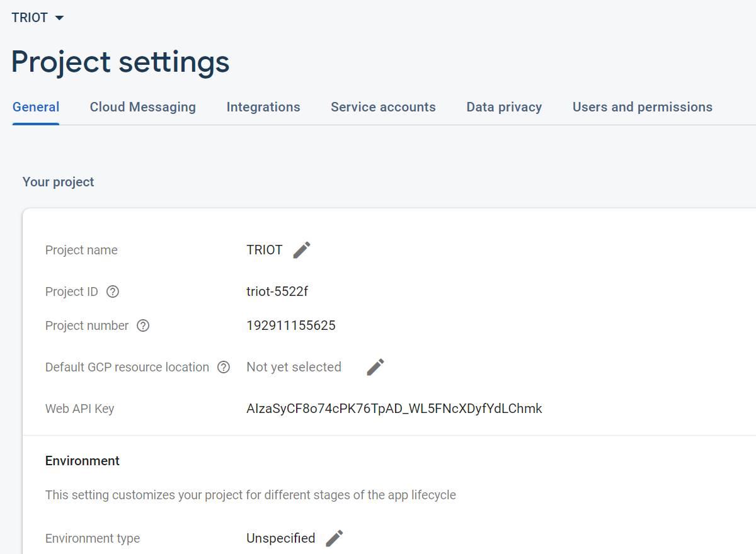This screenshot has height=554, width=756.
Task: Click help icon beside Project number
Action: coord(143,325)
